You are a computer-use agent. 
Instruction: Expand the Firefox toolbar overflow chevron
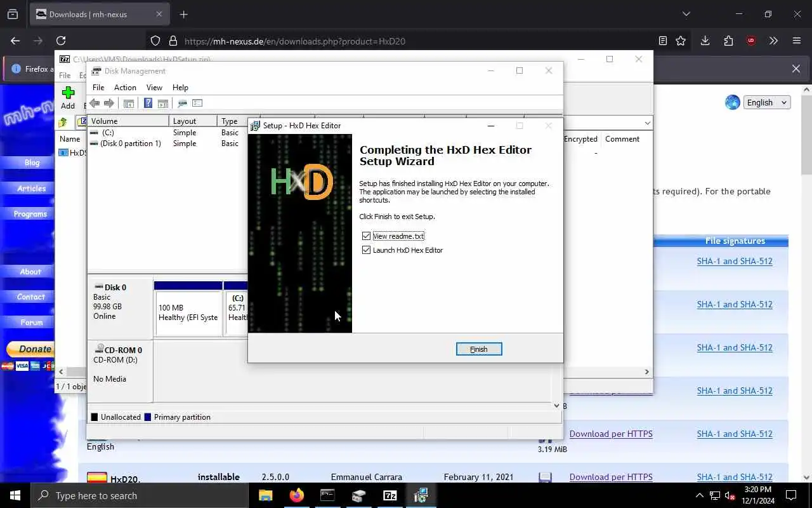tap(773, 41)
